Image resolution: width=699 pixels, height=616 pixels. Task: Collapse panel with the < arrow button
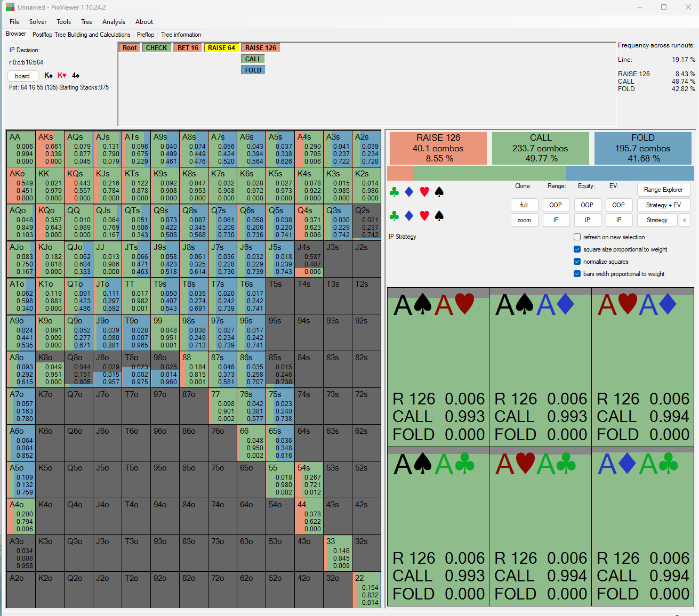point(685,220)
